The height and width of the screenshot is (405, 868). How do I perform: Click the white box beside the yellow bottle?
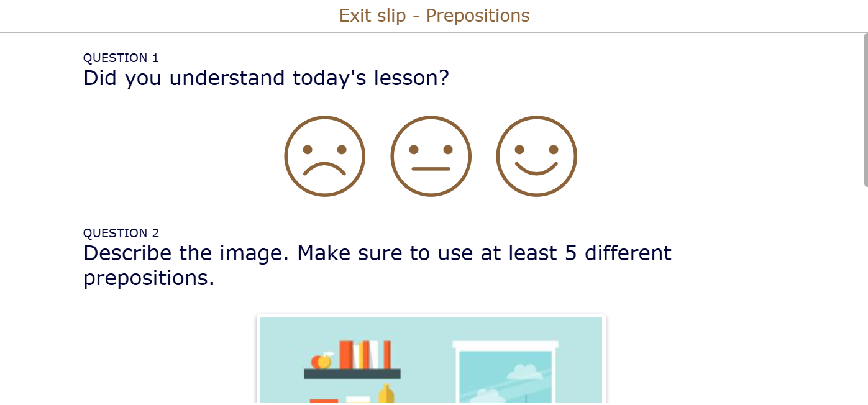click(x=358, y=399)
